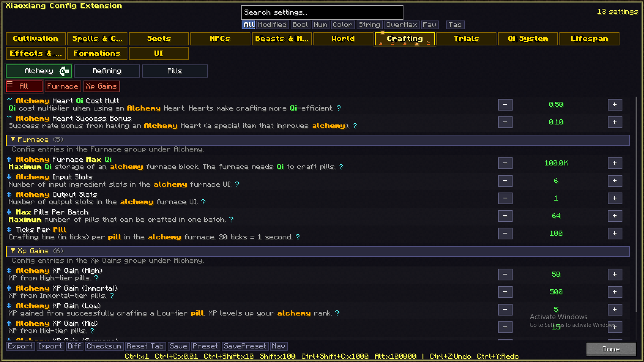The image size is (644, 362).
Task: Open the Cultivation category tab
Action: point(36,39)
